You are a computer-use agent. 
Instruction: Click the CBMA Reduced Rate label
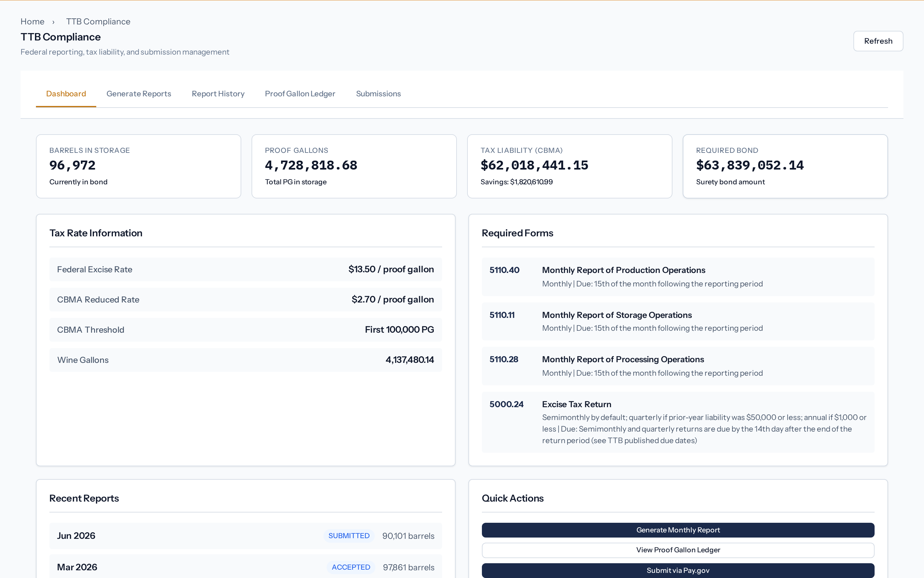point(98,300)
